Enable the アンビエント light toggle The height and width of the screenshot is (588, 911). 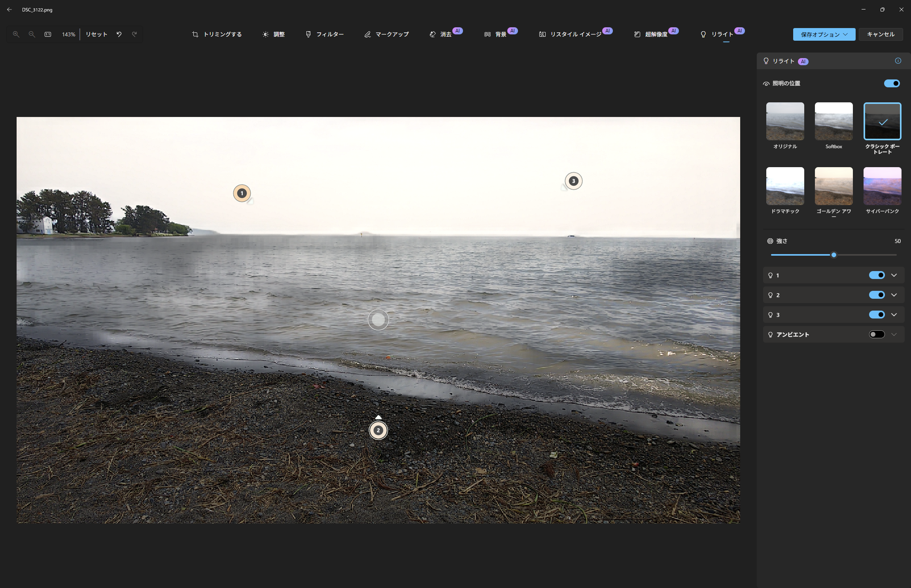877,334
